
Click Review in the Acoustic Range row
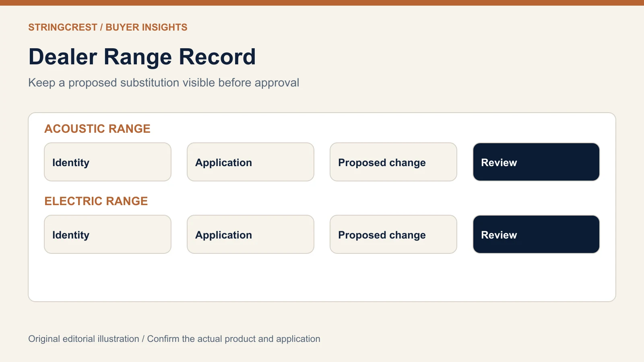[536, 162]
